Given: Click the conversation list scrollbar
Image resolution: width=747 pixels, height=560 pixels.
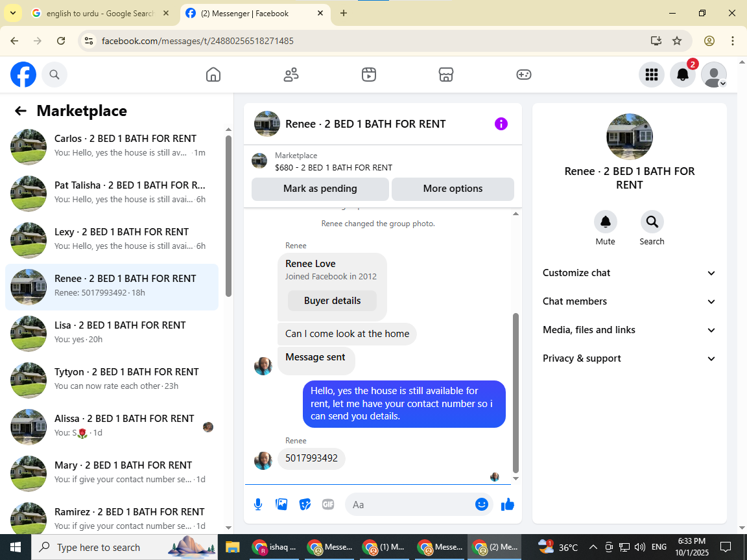Looking at the screenshot, I should point(228,216).
